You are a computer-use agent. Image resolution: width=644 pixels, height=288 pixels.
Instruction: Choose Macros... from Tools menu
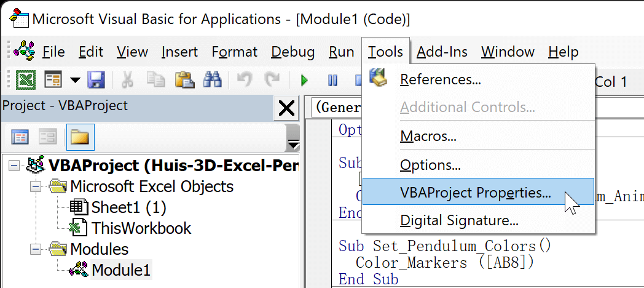(x=479, y=135)
